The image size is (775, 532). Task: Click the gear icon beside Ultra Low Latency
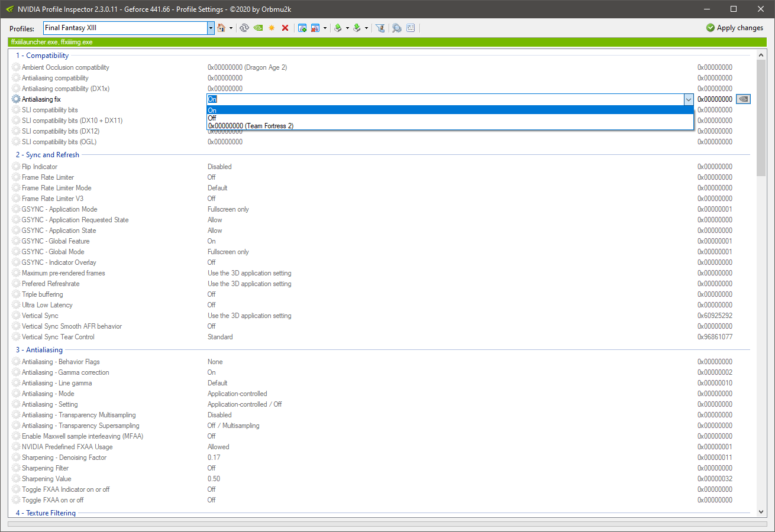click(16, 305)
